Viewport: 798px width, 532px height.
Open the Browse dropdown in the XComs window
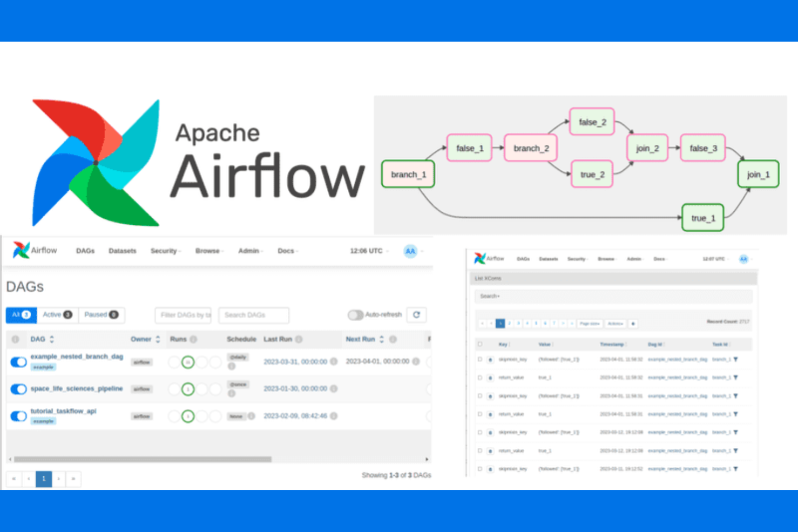(x=607, y=259)
